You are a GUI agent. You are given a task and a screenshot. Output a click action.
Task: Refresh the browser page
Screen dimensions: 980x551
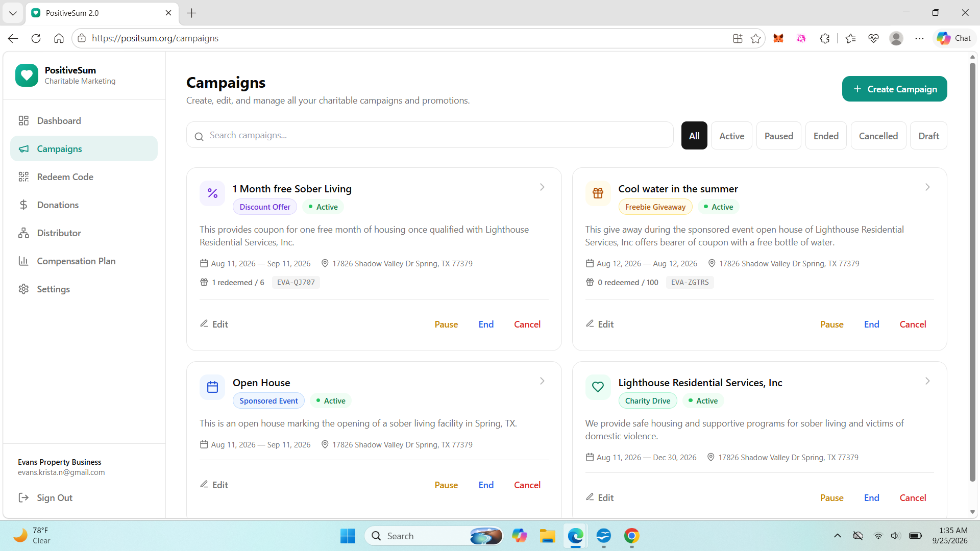pos(36,38)
